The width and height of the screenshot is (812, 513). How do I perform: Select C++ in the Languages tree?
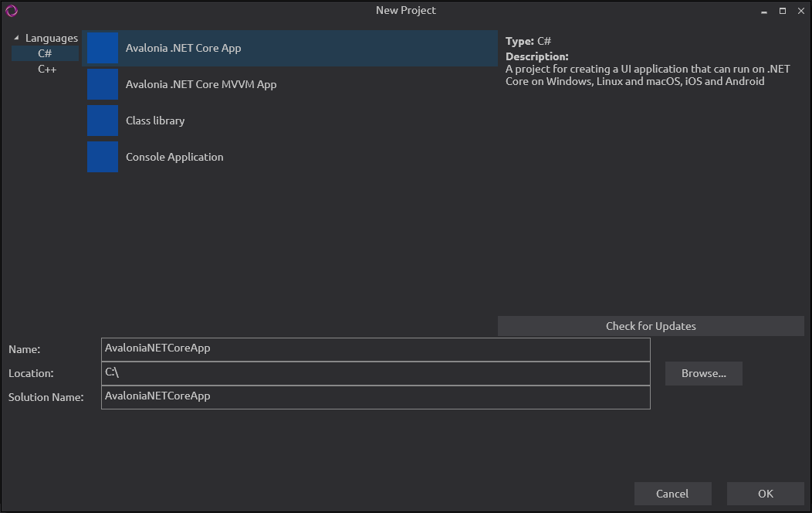click(x=47, y=69)
